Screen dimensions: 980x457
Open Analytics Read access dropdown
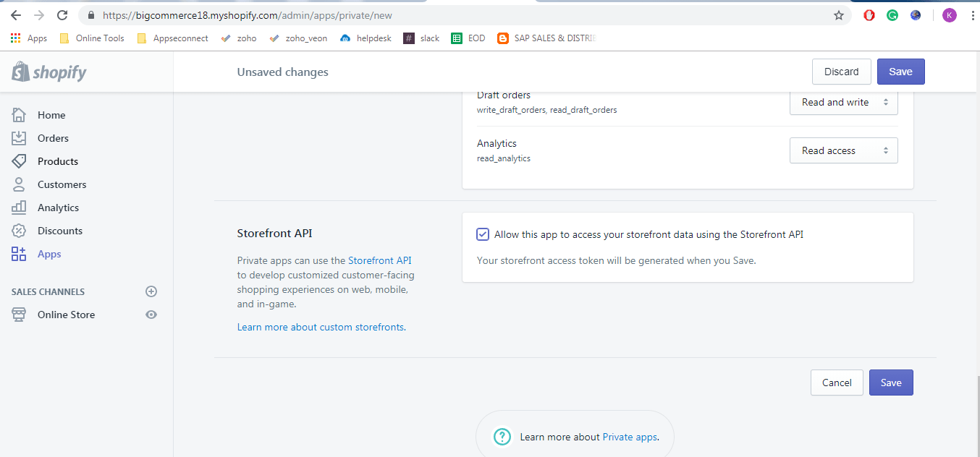tap(844, 150)
